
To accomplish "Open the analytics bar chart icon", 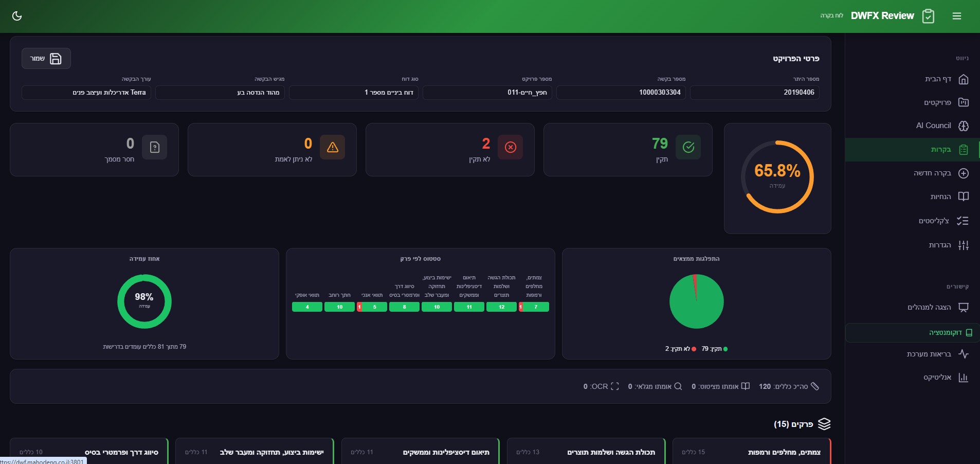I will tap(963, 378).
